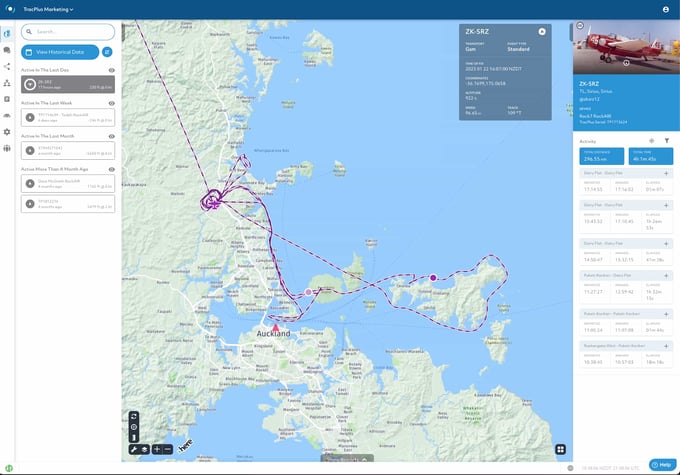Zoom in with the map plus button
This screenshot has width=680, height=475.
tap(157, 449)
